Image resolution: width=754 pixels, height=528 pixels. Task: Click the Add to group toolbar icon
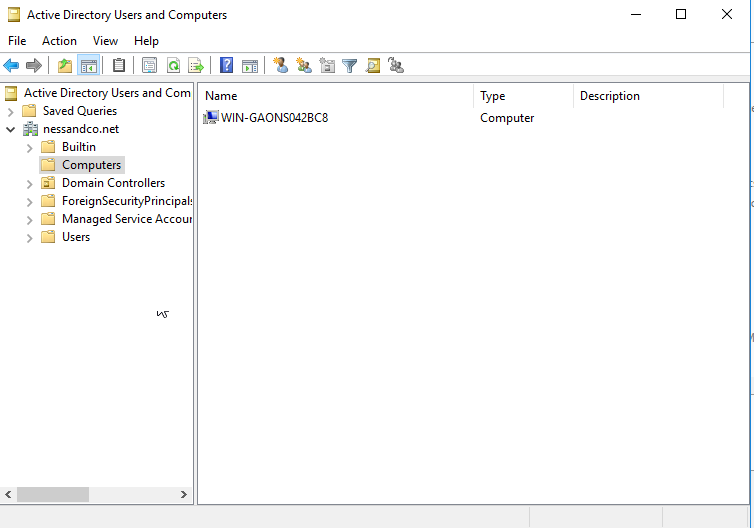click(396, 65)
